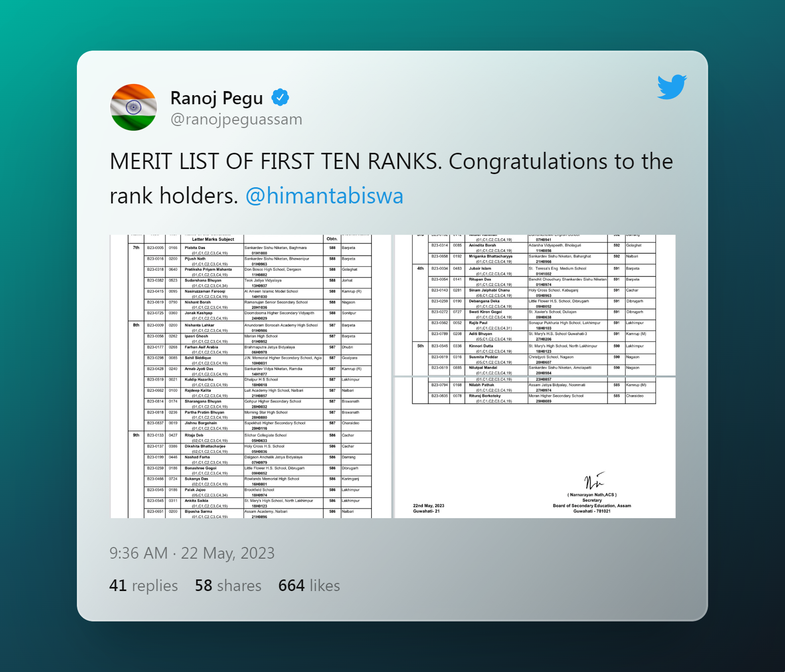View the 664 likes count

point(309,585)
